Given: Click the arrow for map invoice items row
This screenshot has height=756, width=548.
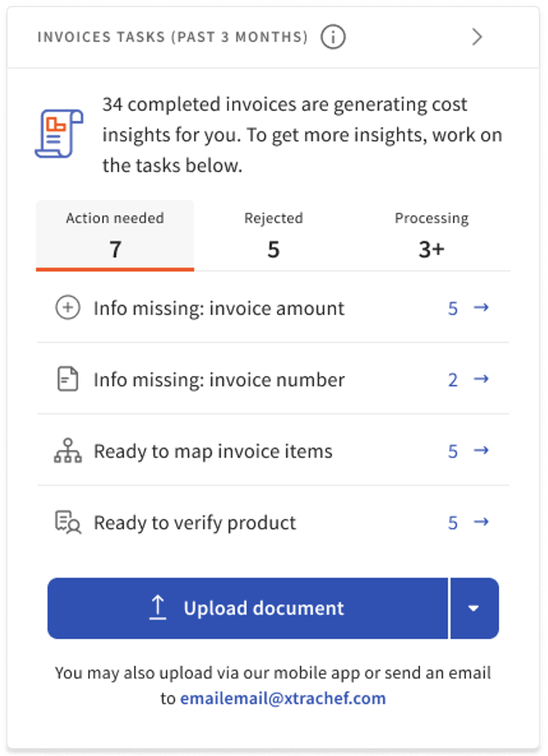Looking at the screenshot, I should pos(481,451).
